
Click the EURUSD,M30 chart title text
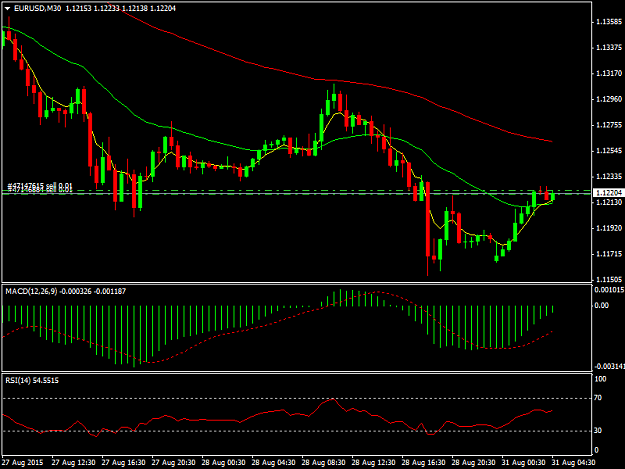(x=37, y=8)
